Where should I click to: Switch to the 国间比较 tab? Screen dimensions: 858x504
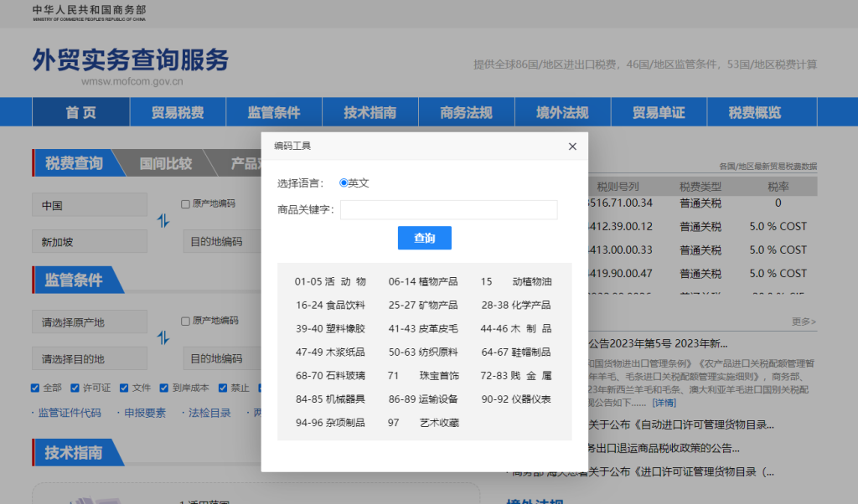pos(166,163)
